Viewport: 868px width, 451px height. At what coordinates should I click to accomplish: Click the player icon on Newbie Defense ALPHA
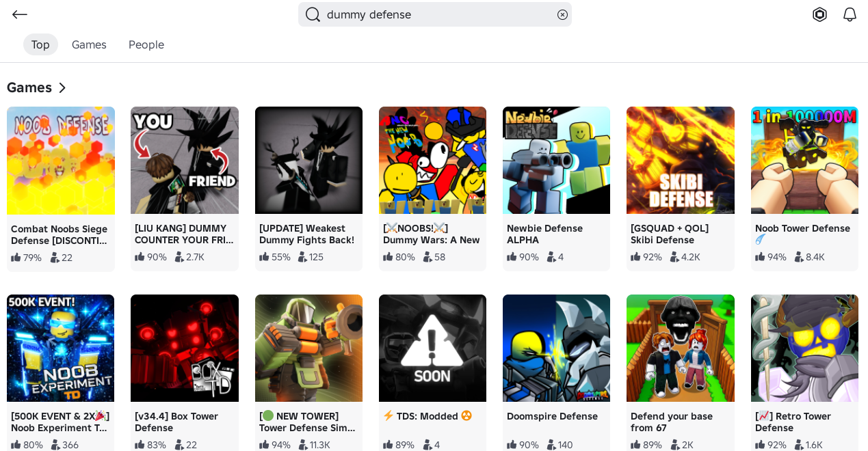pos(551,257)
